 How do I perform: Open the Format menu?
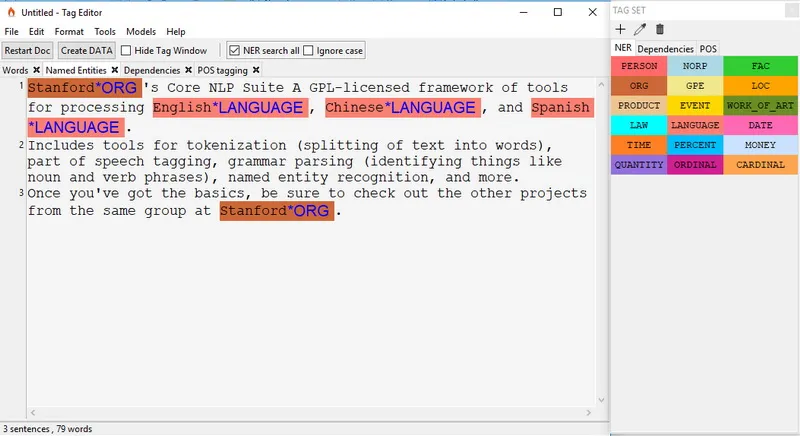(x=69, y=32)
